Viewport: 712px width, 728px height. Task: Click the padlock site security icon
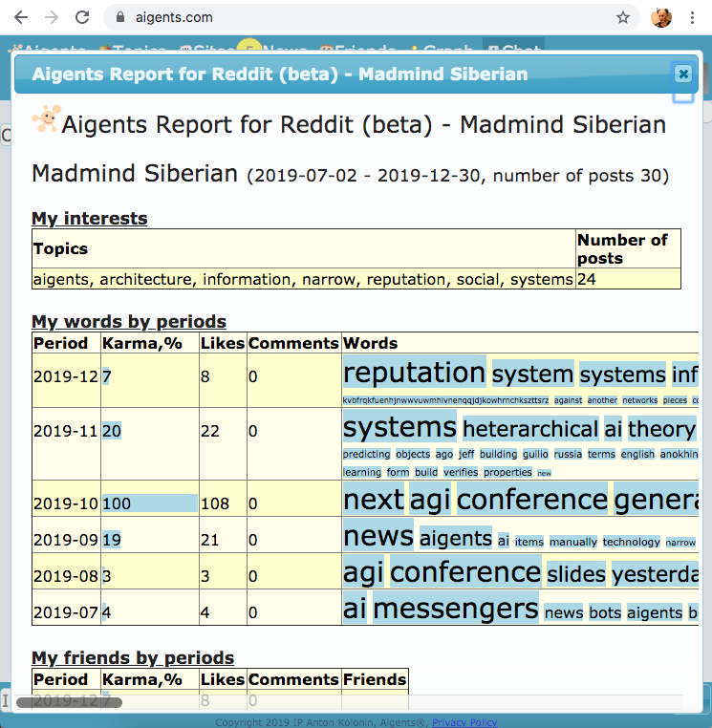pos(120,17)
